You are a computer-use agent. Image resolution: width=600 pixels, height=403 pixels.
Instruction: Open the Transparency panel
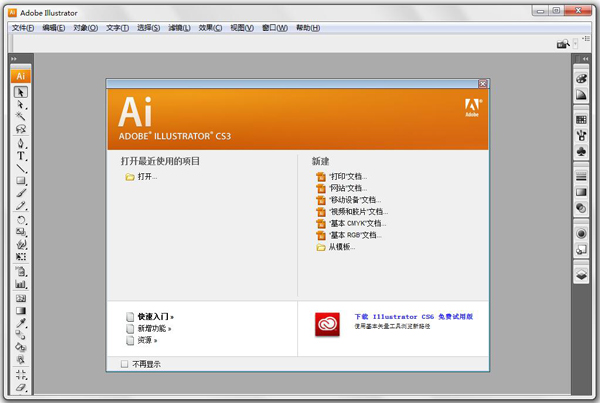(x=581, y=208)
